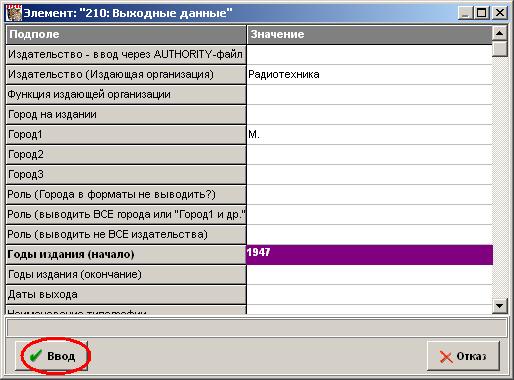Edit the value Радиотехника

[x=369, y=74]
